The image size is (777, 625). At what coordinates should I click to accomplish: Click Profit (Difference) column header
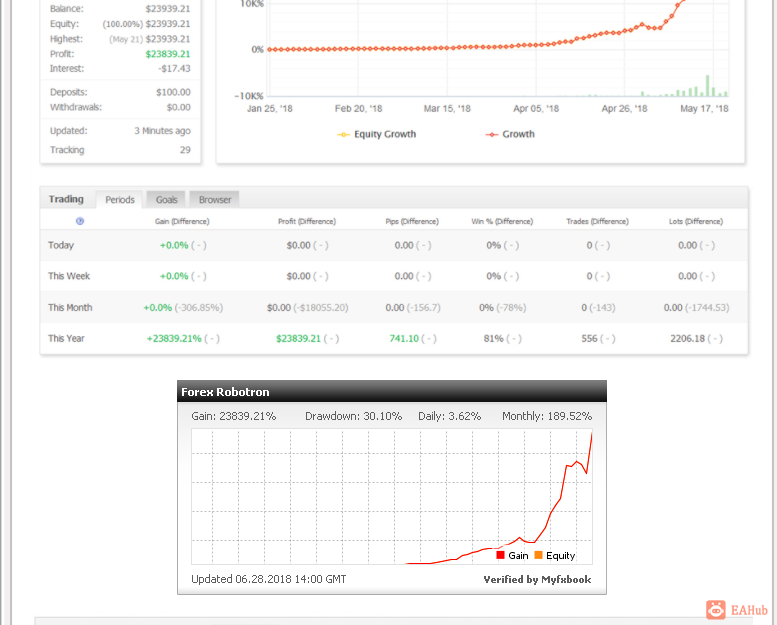pyautogui.click(x=307, y=222)
